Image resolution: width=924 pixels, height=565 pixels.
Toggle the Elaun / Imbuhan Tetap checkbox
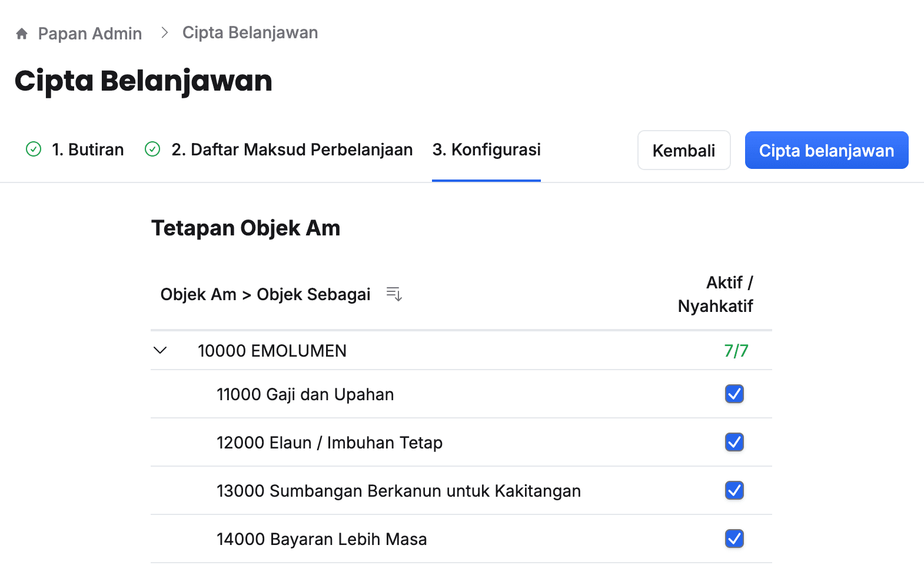(x=734, y=442)
